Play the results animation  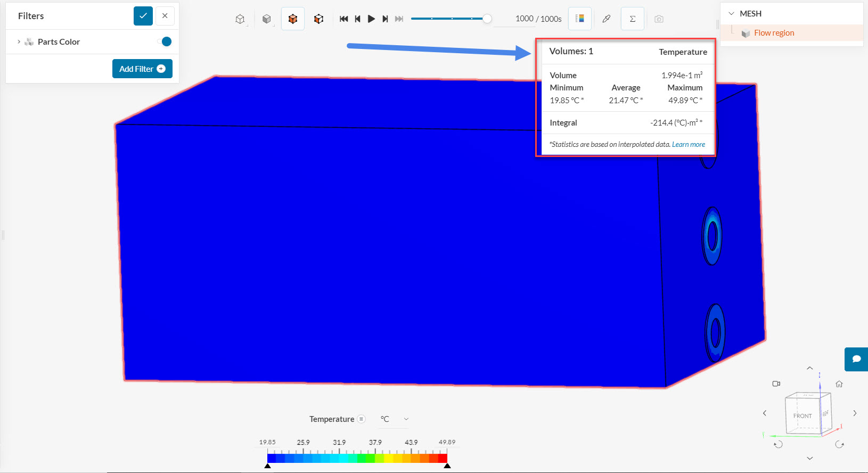pos(371,19)
